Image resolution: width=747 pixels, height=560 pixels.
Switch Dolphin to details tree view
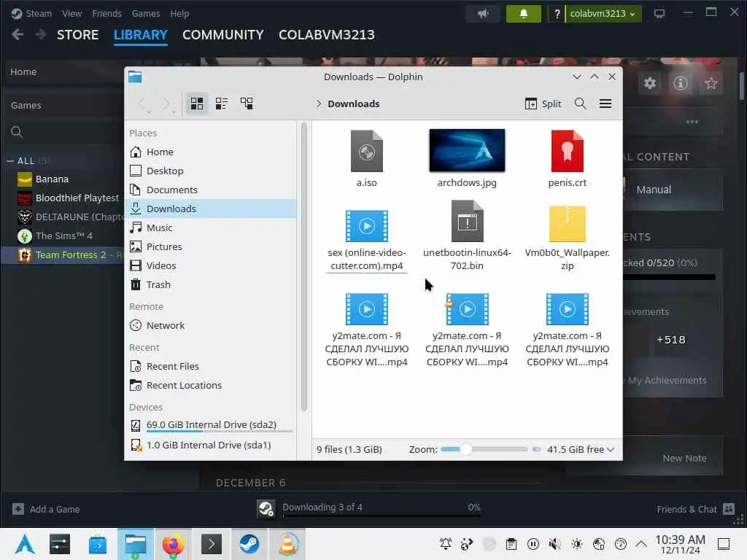pyautogui.click(x=247, y=104)
